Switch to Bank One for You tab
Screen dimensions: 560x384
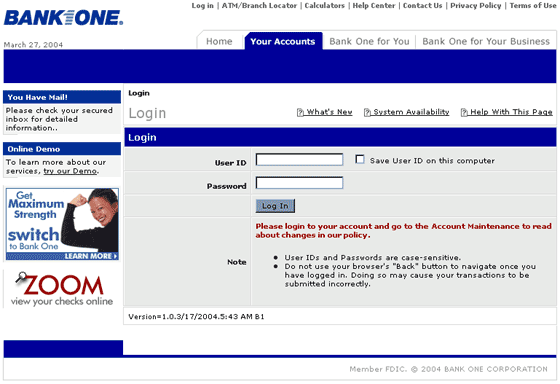[369, 41]
